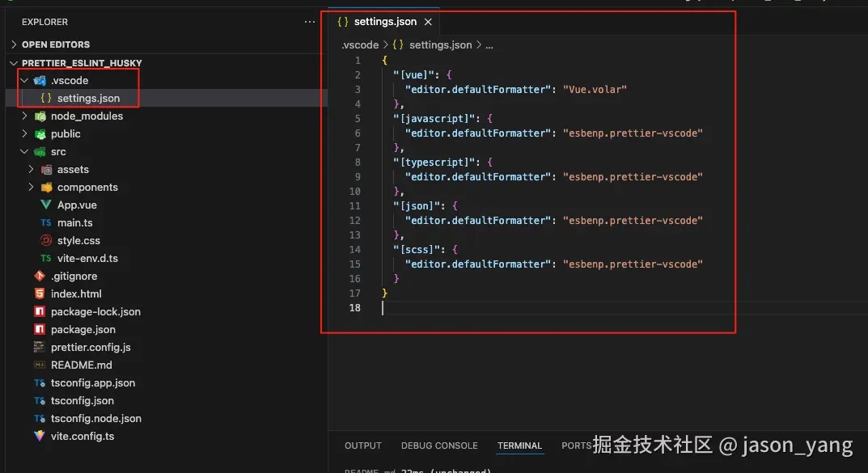Viewport: 868px width, 473px height.
Task: Click line number 18 in the gutter
Action: point(355,307)
